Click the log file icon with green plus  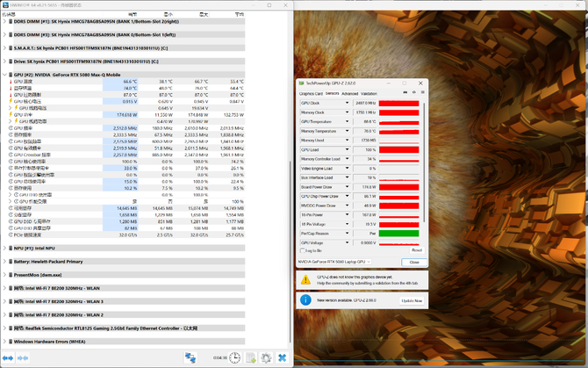(x=251, y=357)
